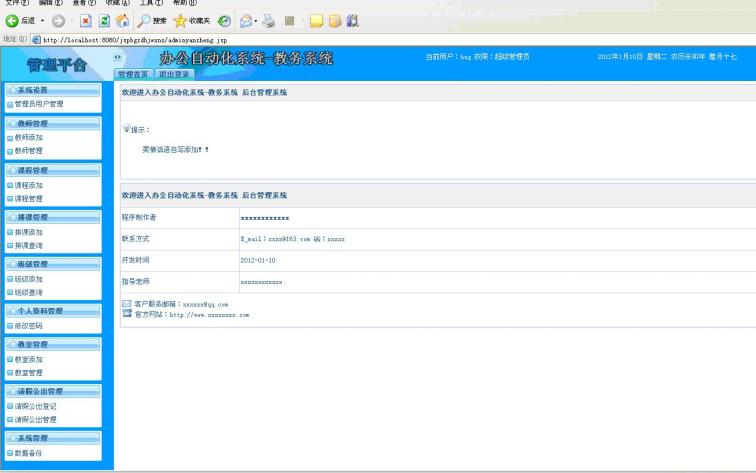Screen dimensions: 756x473
Task: Open 修改密码 in the sidebar
Action: pos(28,325)
